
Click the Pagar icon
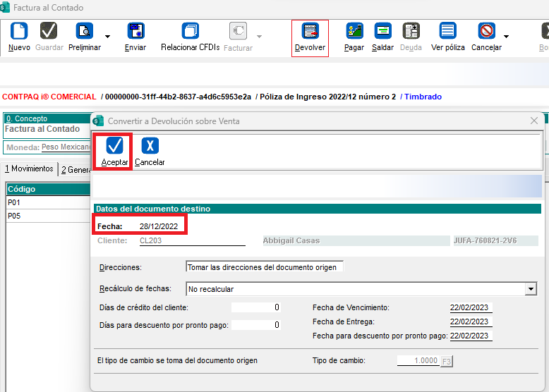354,32
